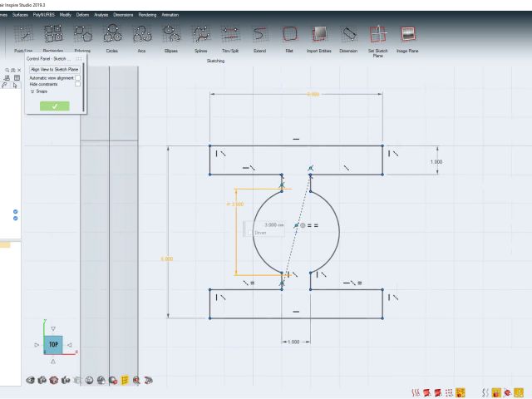The width and height of the screenshot is (532, 399).
Task: Toggle the blue visibility check in browser
Action: (15, 212)
